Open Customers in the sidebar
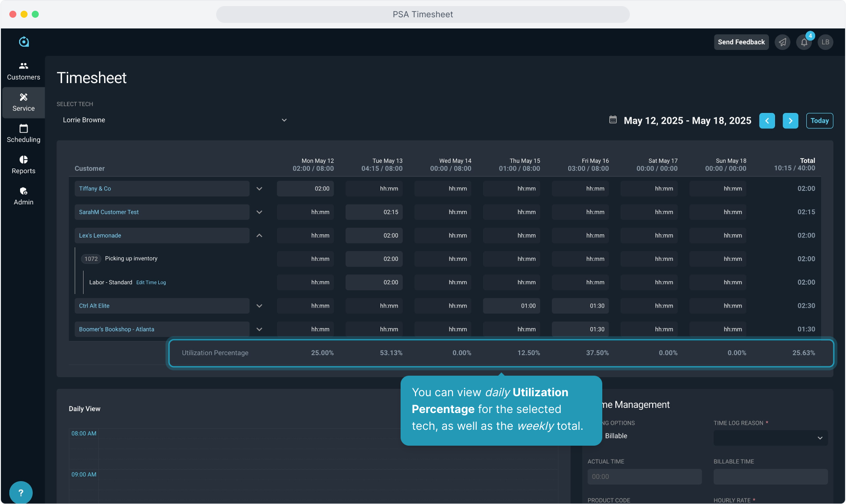 (23, 71)
